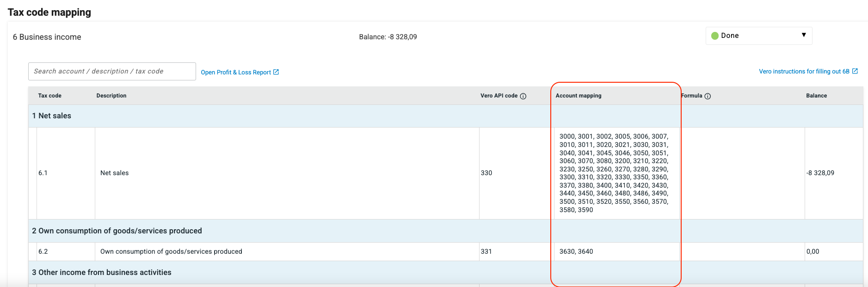Click the Balance: -8 328,09 summary
Viewport: 868px width, 287px height.
point(388,37)
